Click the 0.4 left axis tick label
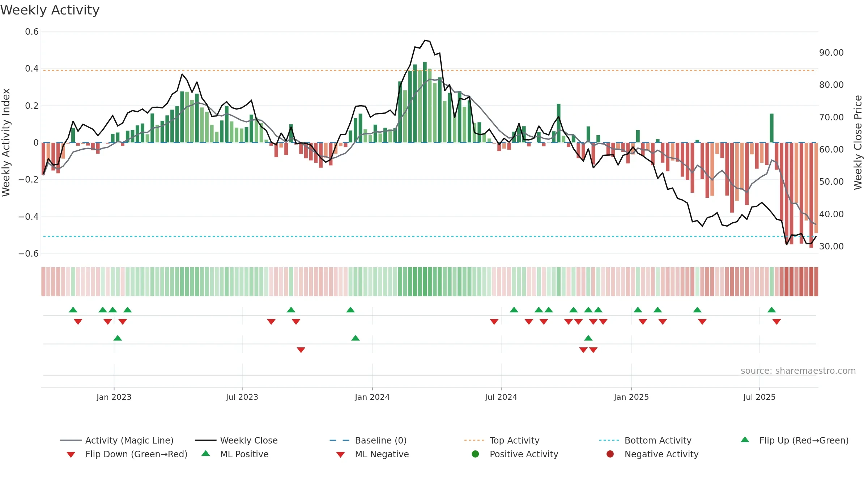The width and height of the screenshot is (868, 488). pos(32,69)
